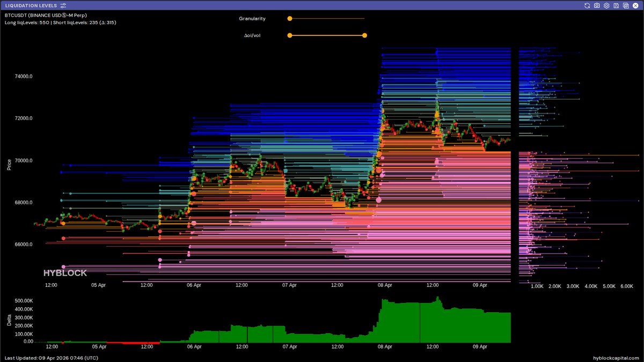
Task: Click the HYBLOCK watermark logo
Action: [65, 273]
